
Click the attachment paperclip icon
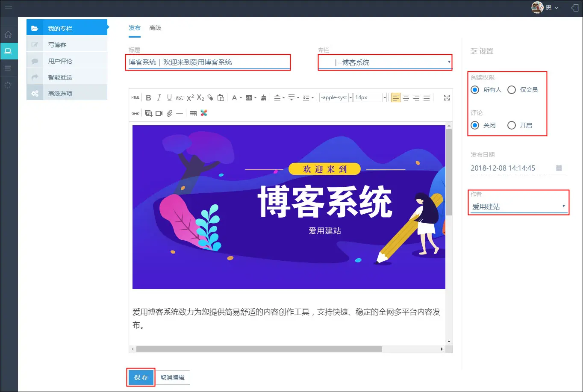point(169,113)
